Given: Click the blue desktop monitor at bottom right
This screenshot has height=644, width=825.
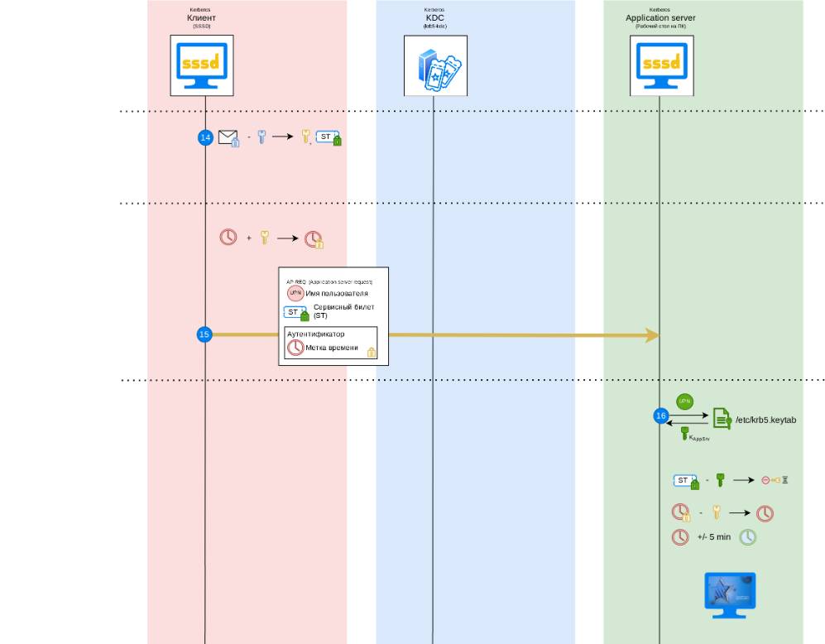Looking at the screenshot, I should [730, 594].
